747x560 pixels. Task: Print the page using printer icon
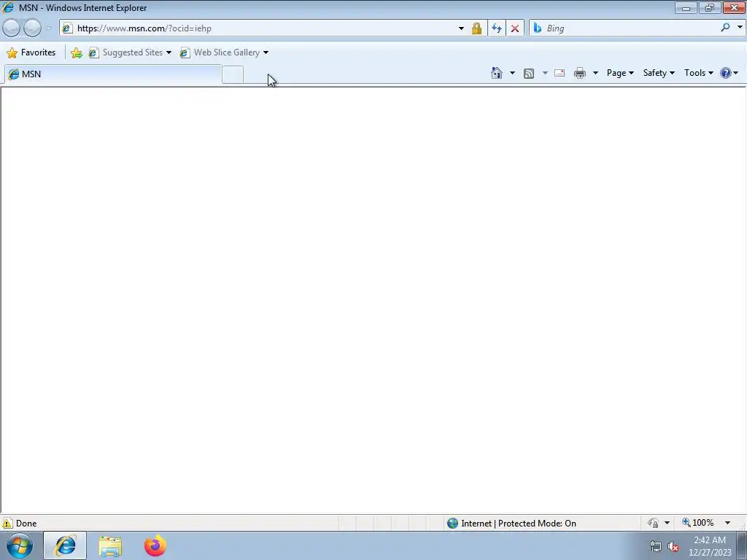(x=580, y=73)
